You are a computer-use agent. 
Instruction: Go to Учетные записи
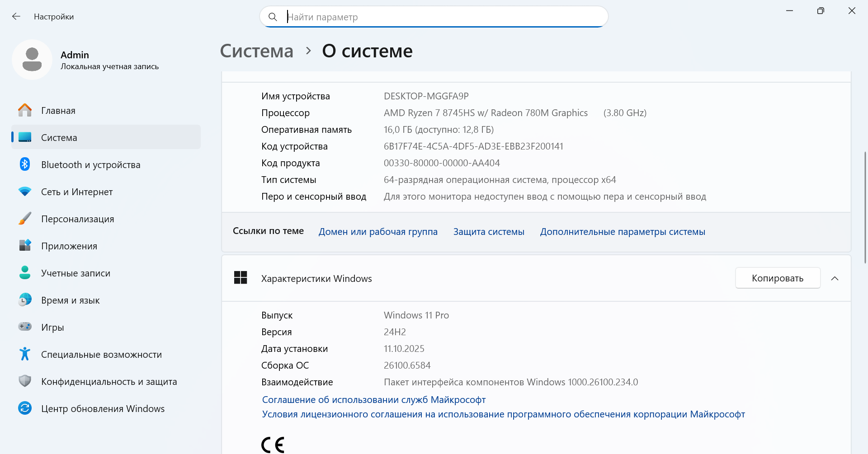(x=106, y=273)
